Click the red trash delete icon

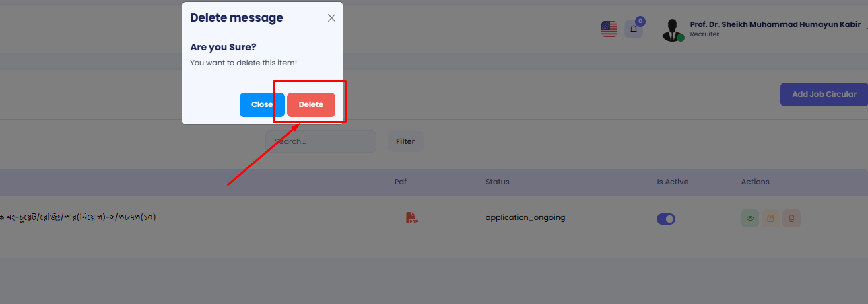pos(791,218)
